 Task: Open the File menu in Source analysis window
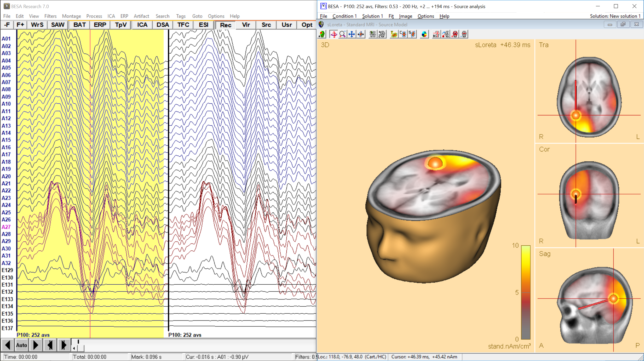coord(324,16)
